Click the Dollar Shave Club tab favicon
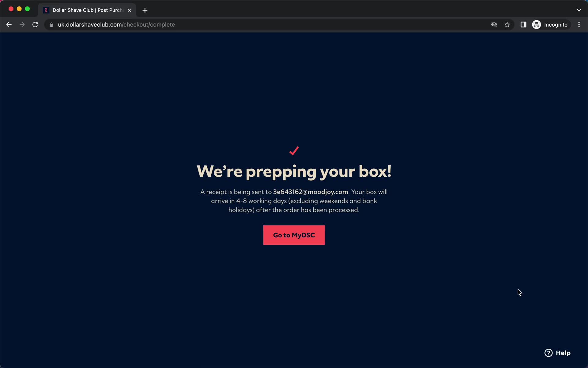This screenshot has height=368, width=588. pos(46,10)
